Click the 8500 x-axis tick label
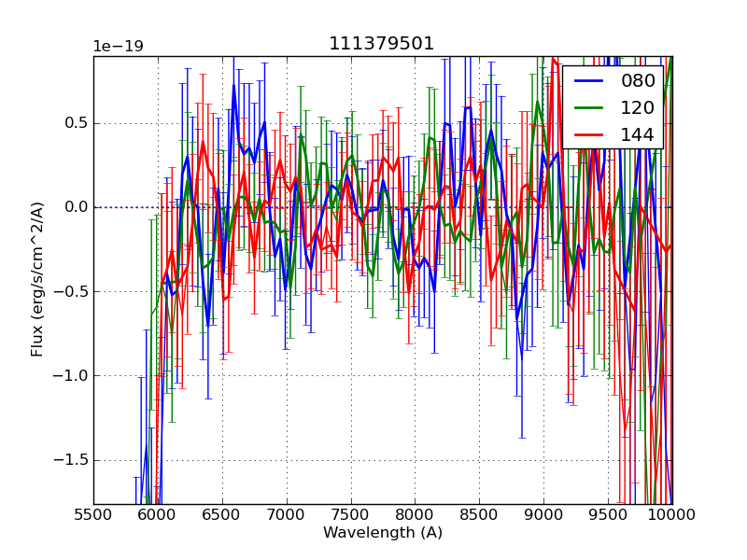747x560 pixels. [479, 512]
